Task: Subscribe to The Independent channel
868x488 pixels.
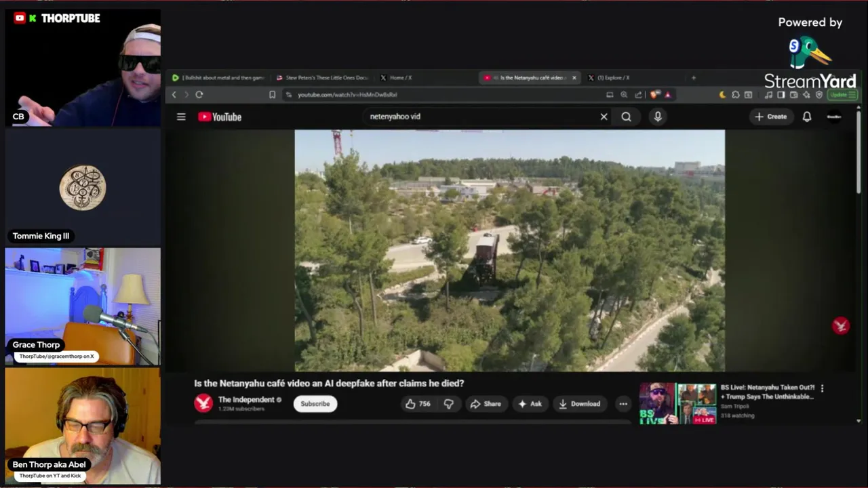Action: pos(315,404)
